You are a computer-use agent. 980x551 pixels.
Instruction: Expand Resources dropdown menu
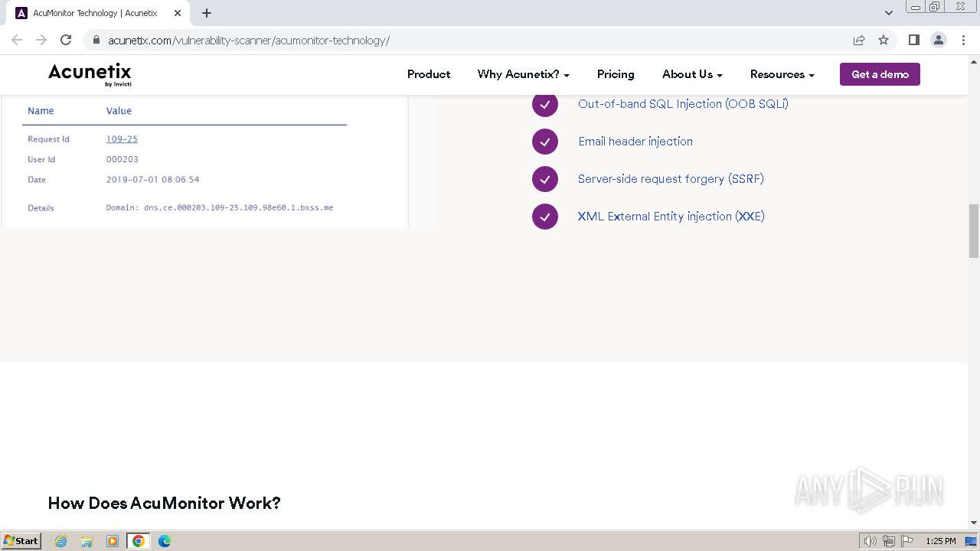[x=782, y=74]
